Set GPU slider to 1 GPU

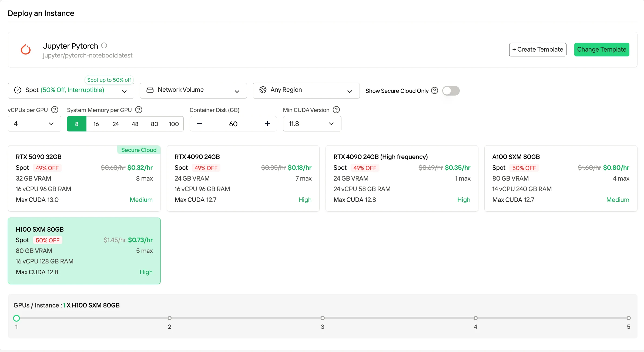pyautogui.click(x=16, y=318)
